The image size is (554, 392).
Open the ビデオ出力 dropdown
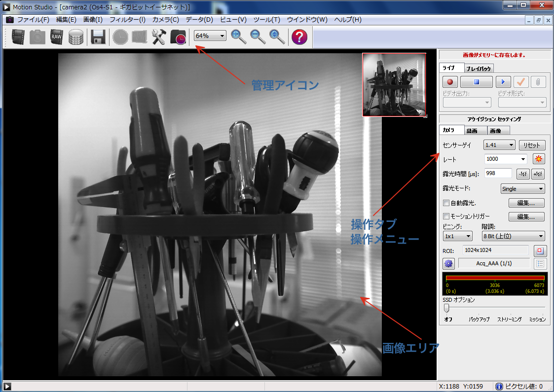(x=467, y=103)
